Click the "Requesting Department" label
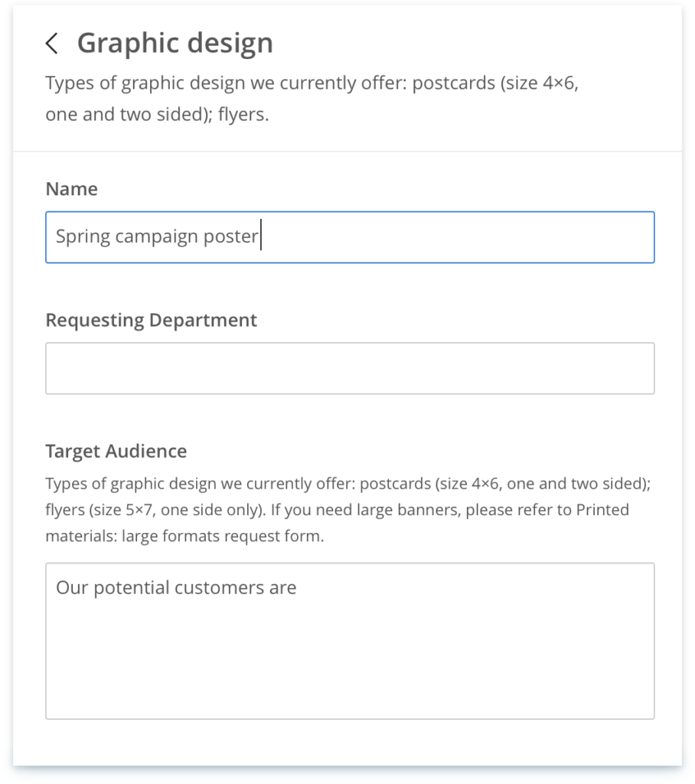Image resolution: width=695 pixels, height=784 pixels. pos(152,320)
